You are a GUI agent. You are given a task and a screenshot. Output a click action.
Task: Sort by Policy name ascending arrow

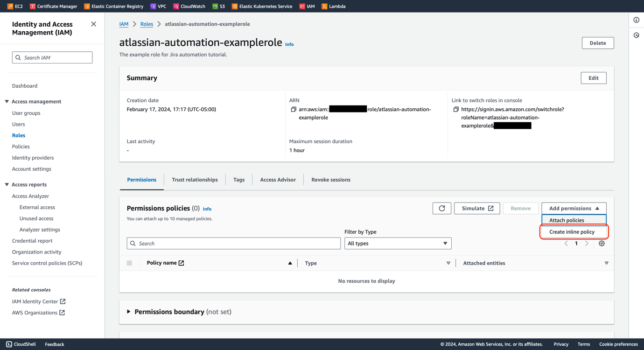pyautogui.click(x=290, y=263)
